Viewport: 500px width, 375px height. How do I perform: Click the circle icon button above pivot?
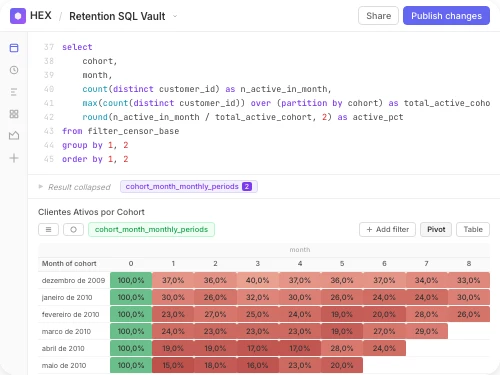click(x=73, y=229)
